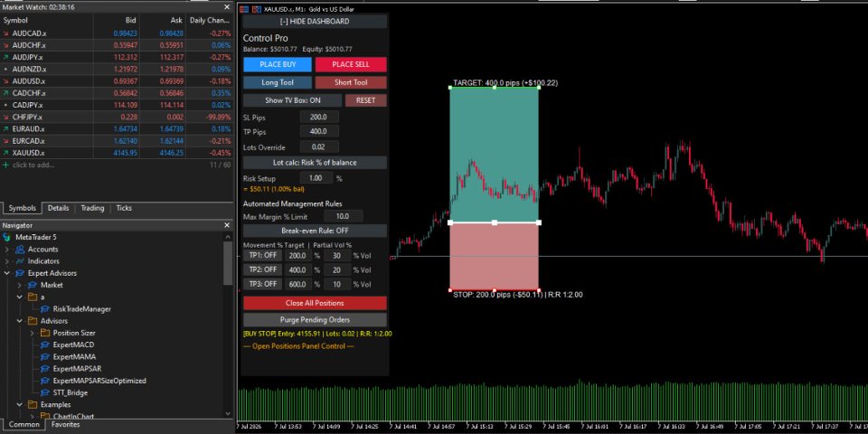868x434 pixels.
Task: Collapse the Examples folder node
Action: click(19, 405)
